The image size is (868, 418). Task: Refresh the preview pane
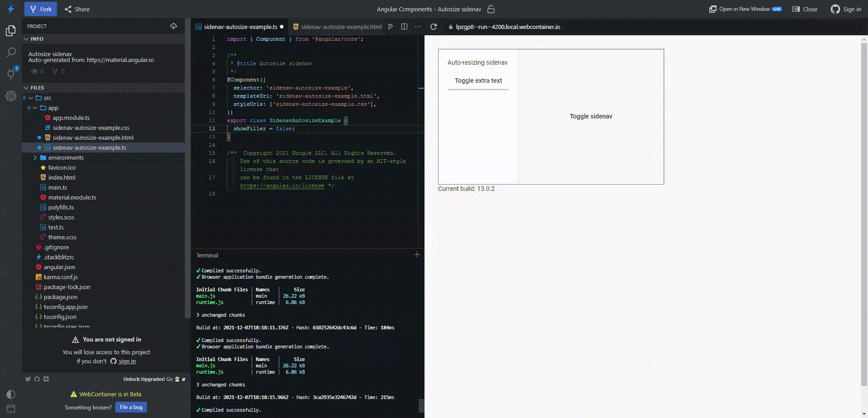pos(433,27)
